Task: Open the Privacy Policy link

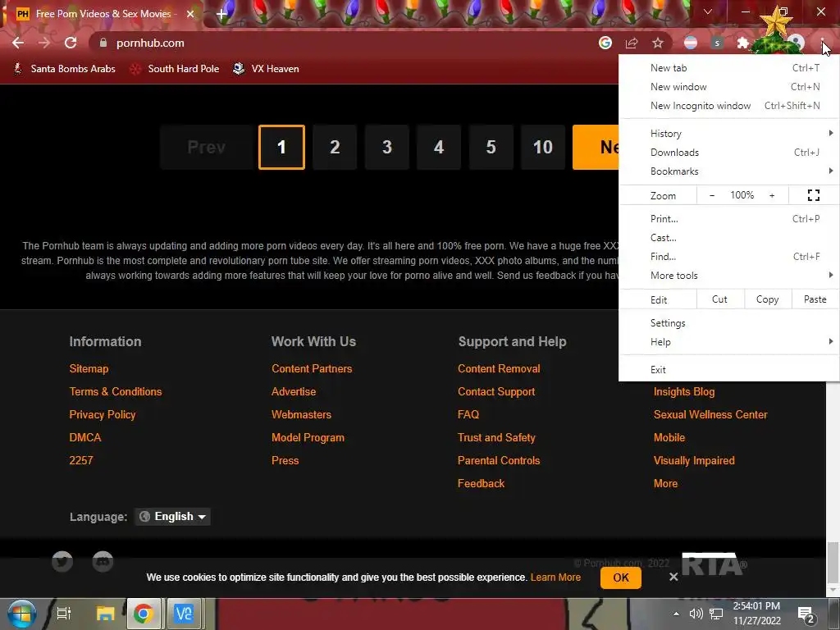Action: tap(103, 414)
